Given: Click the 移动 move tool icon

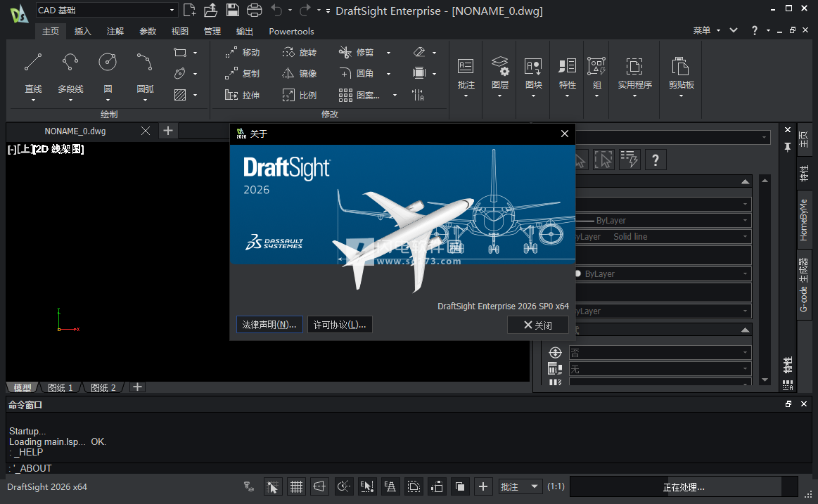Looking at the screenshot, I should [x=231, y=53].
